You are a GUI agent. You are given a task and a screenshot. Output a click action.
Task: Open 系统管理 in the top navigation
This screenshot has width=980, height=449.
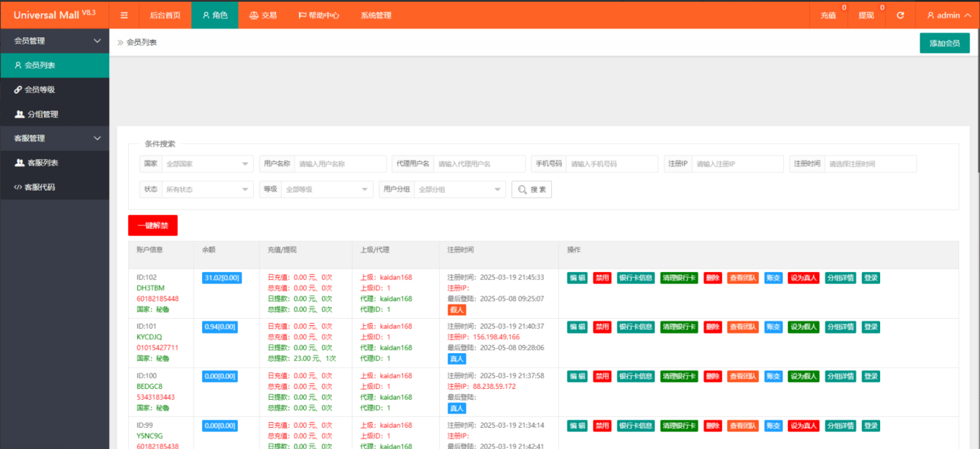[x=376, y=16]
